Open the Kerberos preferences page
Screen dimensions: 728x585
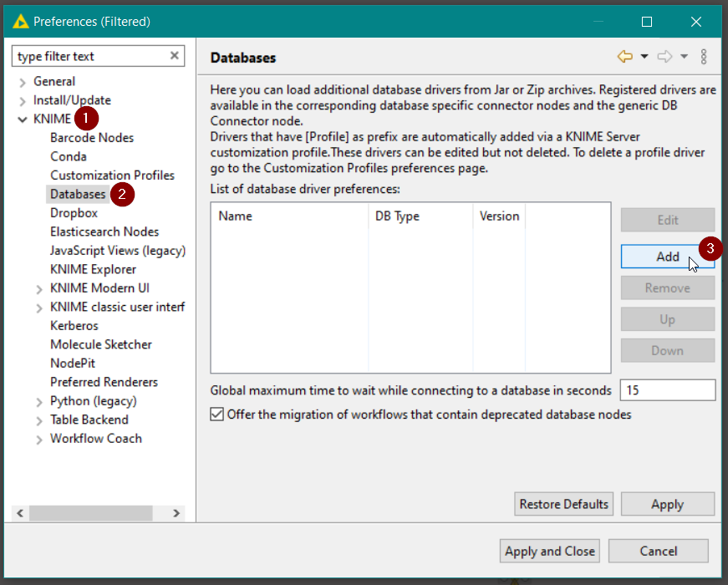click(74, 326)
